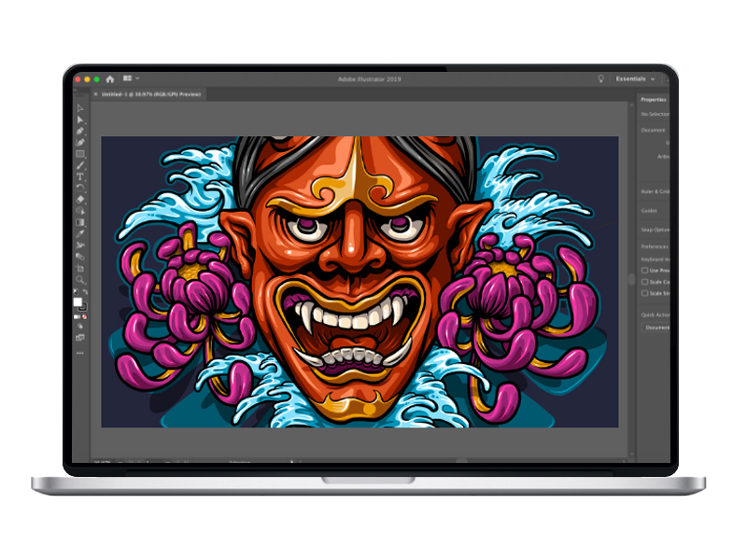Click the Keyboard Increments setting
The width and height of the screenshot is (747, 560).
pyautogui.click(x=654, y=258)
